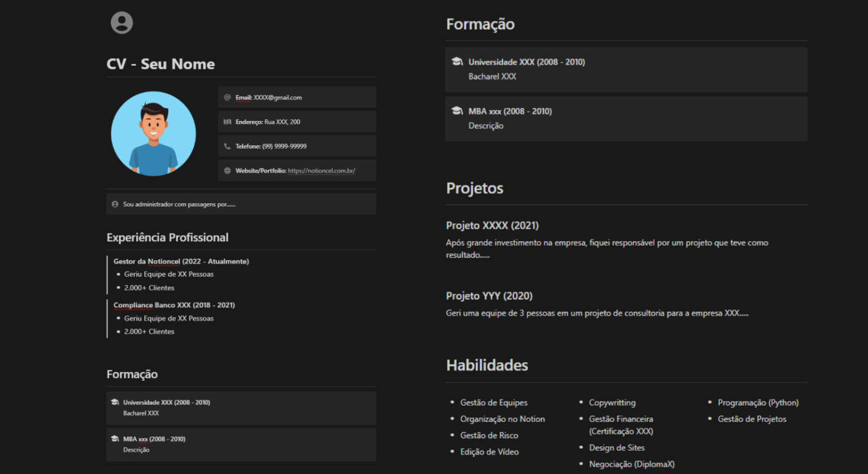The width and height of the screenshot is (868, 474).
Task: Click the Gestão de Risco skill
Action: click(489, 435)
